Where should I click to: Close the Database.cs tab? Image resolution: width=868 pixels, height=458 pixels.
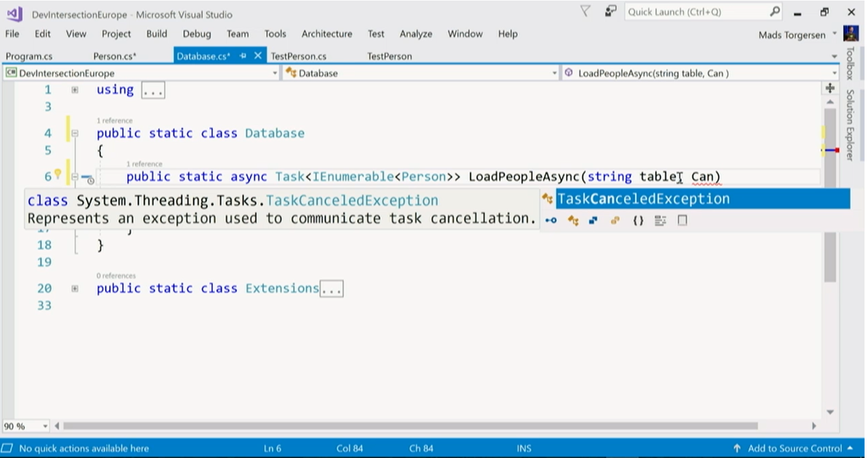pos(258,55)
